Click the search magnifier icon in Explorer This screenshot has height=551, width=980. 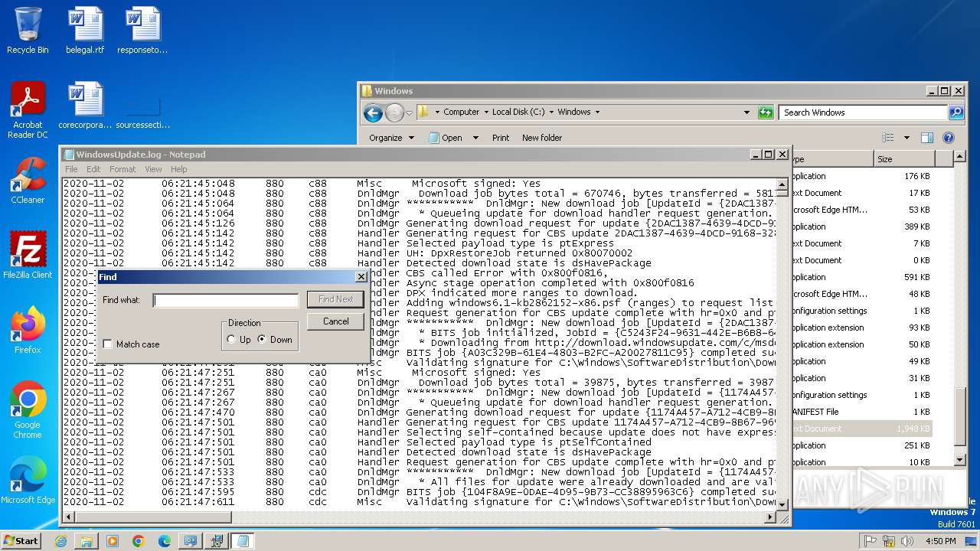coord(956,112)
